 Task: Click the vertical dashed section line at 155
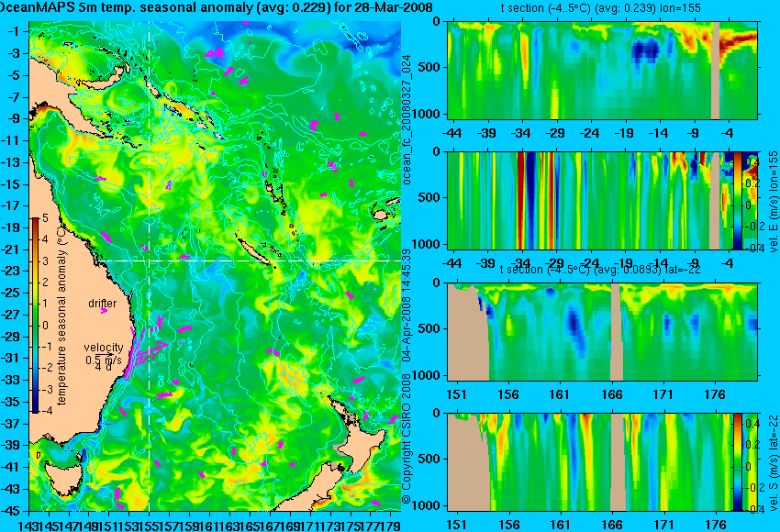coord(150,266)
